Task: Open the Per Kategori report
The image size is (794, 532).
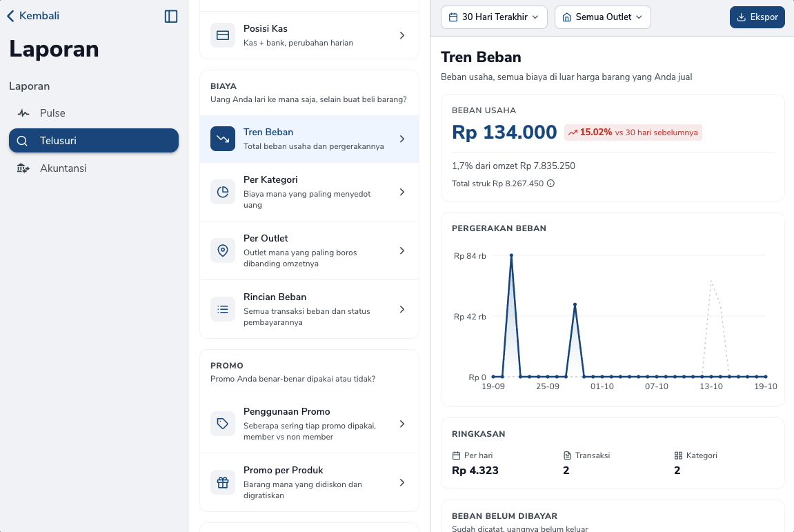Action: click(x=310, y=192)
